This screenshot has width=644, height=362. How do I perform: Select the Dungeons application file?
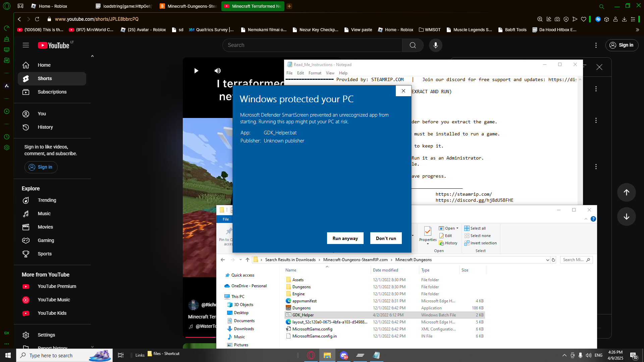pyautogui.click(x=385, y=308)
